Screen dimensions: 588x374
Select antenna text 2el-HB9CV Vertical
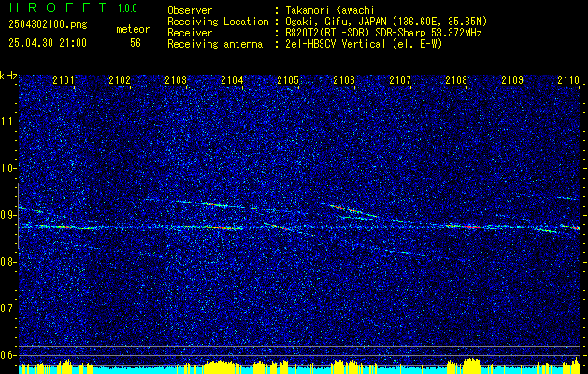tap(335, 44)
